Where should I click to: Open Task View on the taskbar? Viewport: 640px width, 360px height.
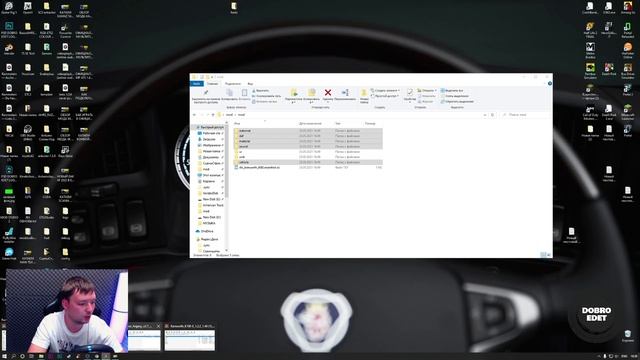tap(31, 356)
